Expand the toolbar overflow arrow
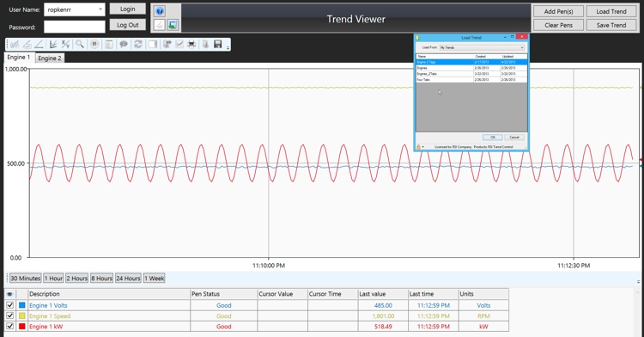The width and height of the screenshot is (644, 337). (228, 47)
